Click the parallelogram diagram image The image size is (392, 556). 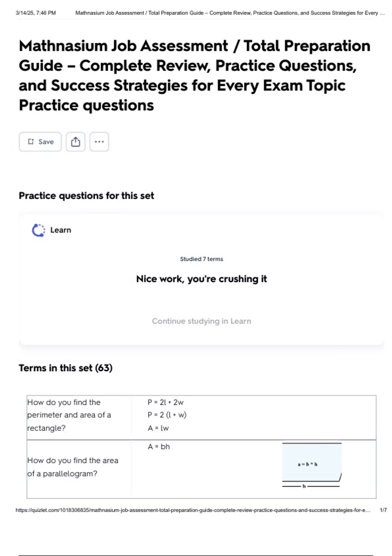click(312, 465)
